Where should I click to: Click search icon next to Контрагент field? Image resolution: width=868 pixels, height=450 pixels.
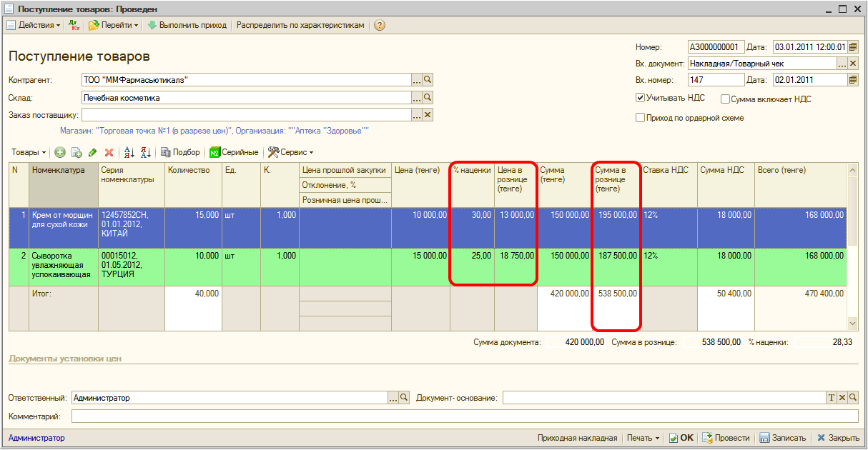[428, 80]
